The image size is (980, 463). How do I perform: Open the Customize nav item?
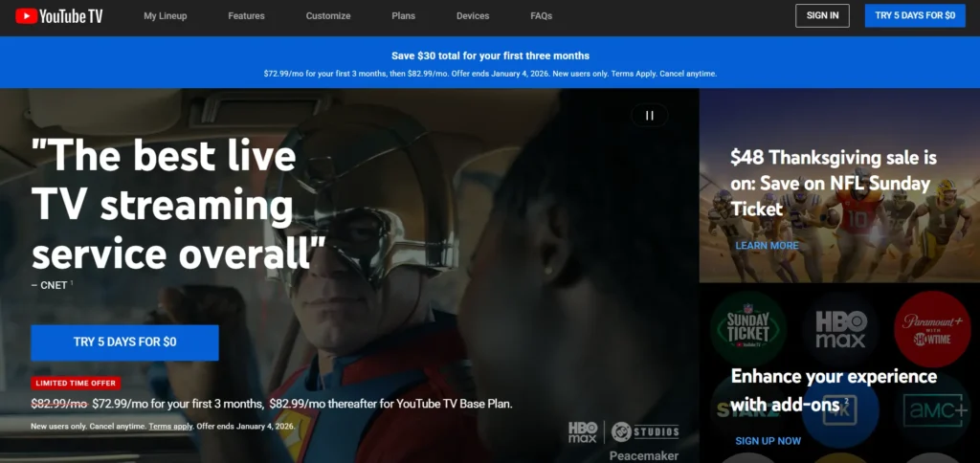point(328,16)
